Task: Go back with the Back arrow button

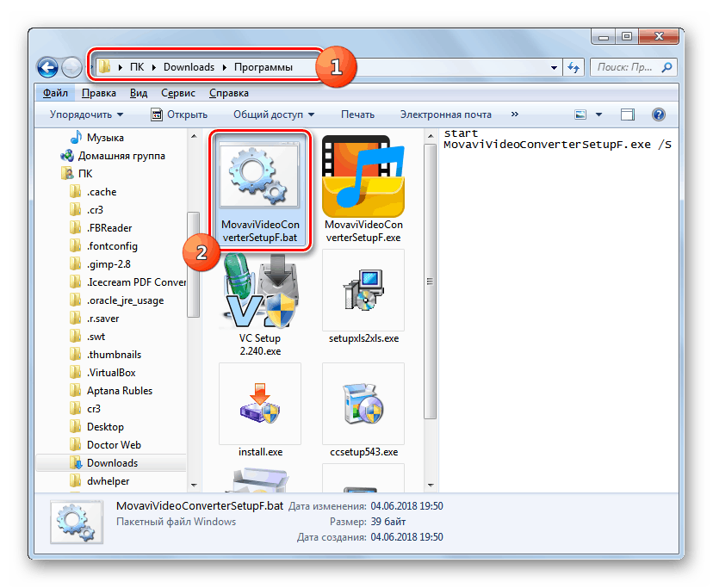Action: click(47, 68)
